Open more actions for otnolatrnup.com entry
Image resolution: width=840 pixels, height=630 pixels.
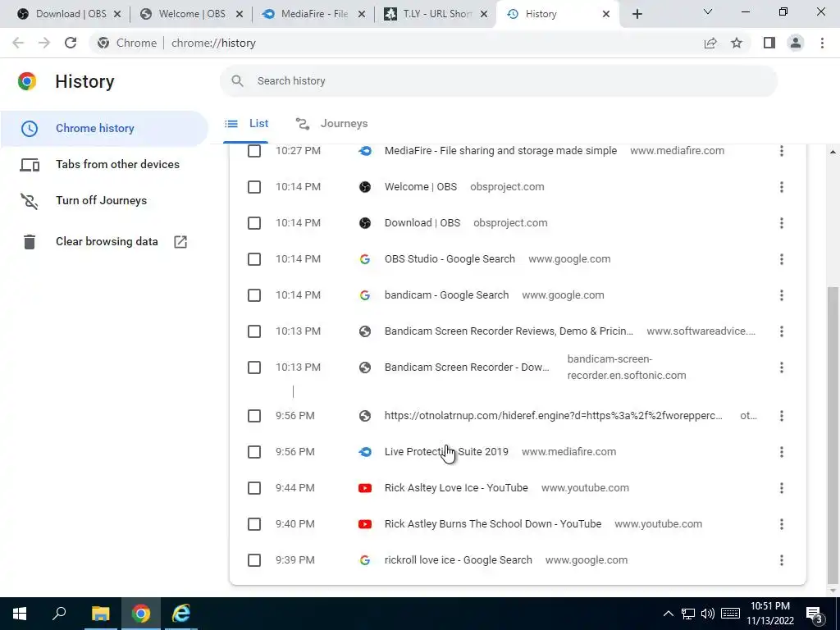(781, 416)
